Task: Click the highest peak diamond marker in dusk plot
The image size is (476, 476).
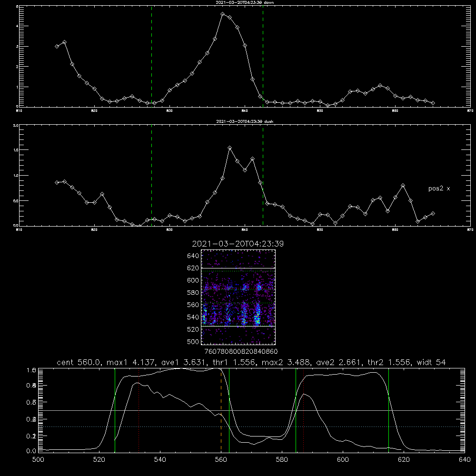Action: coord(230,148)
